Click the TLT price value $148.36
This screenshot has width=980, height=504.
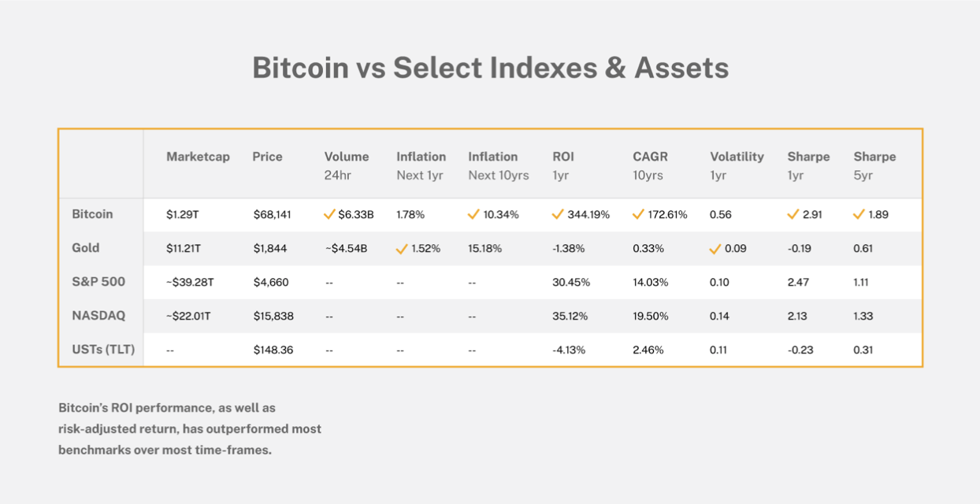click(273, 350)
